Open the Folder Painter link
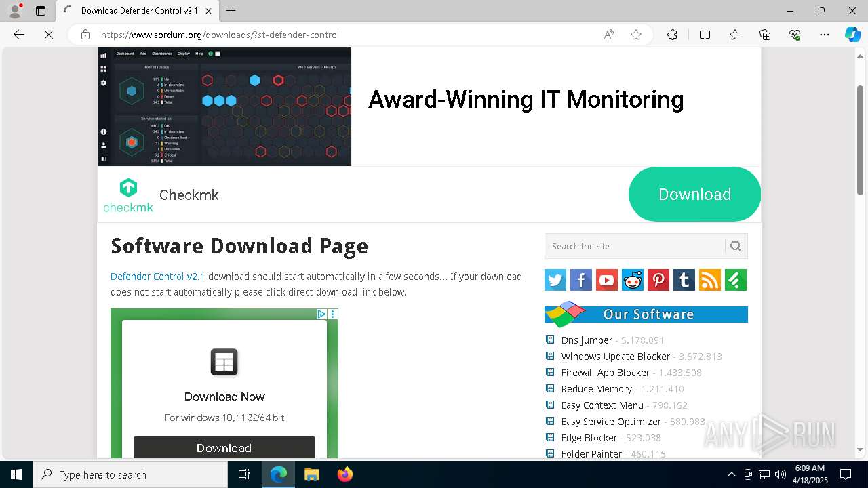Screen dimensions: 868x488 click(x=591, y=454)
